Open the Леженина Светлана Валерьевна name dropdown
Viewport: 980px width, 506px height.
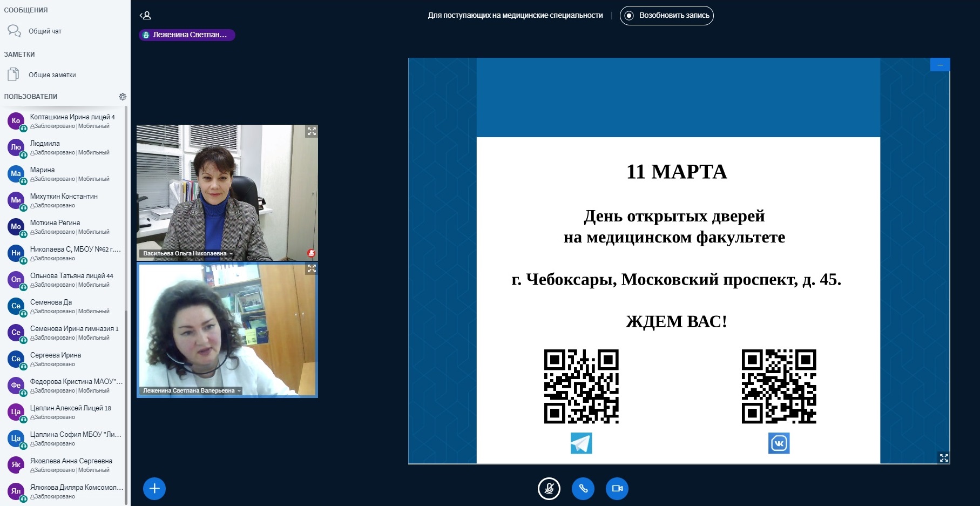192,390
